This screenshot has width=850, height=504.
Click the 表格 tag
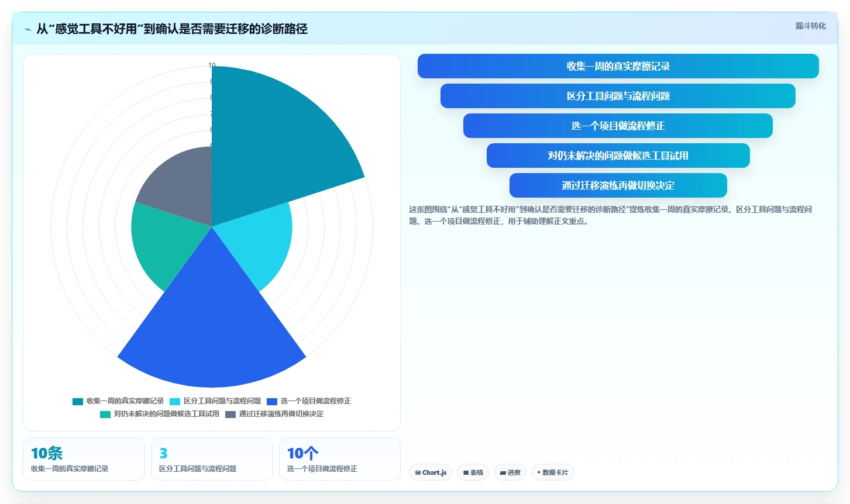coord(473,472)
